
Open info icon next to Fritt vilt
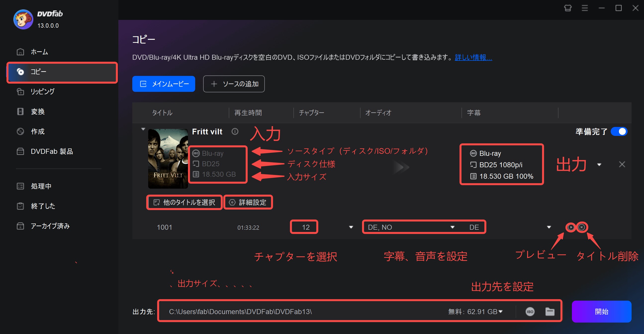coord(235,131)
